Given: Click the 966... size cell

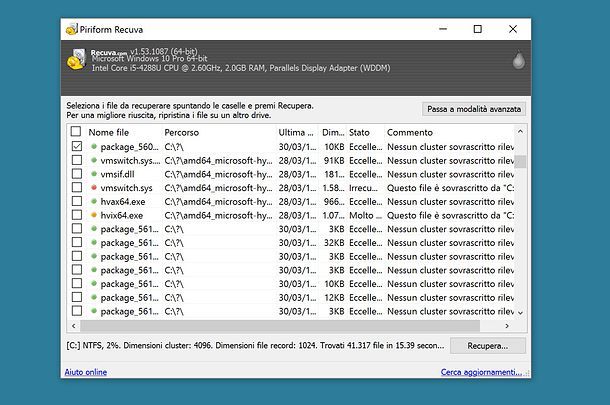Looking at the screenshot, I should click(x=334, y=202).
